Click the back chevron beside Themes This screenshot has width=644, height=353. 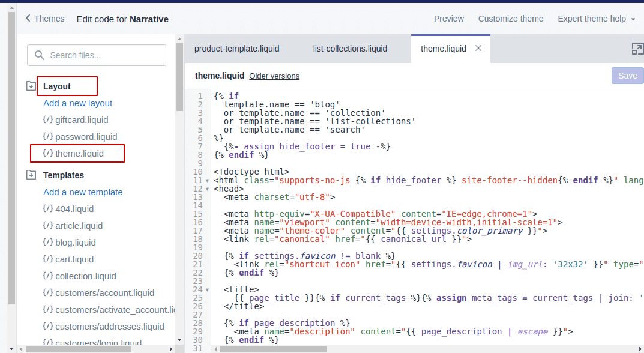point(28,19)
